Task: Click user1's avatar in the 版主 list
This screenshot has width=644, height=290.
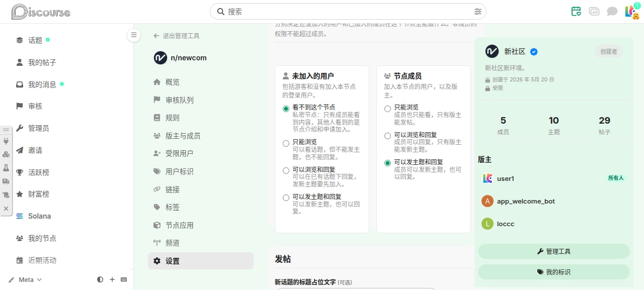Action: point(487,178)
